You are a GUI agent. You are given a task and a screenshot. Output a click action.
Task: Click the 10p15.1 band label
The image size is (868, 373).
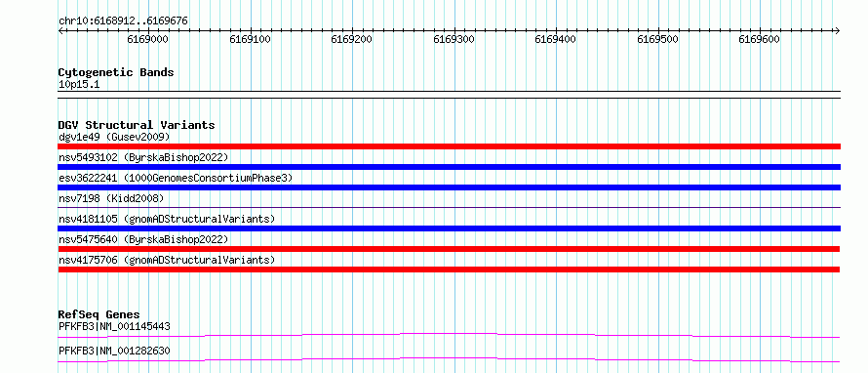(x=79, y=85)
